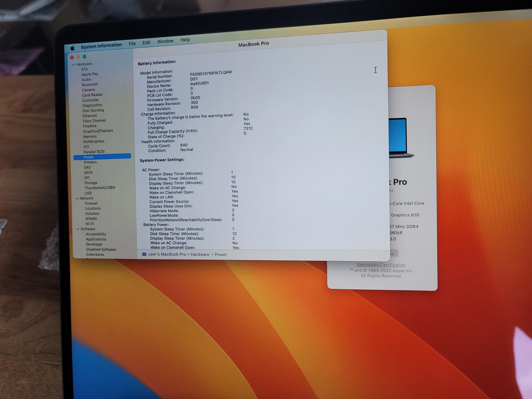Select Accessibility under Software

point(96,234)
